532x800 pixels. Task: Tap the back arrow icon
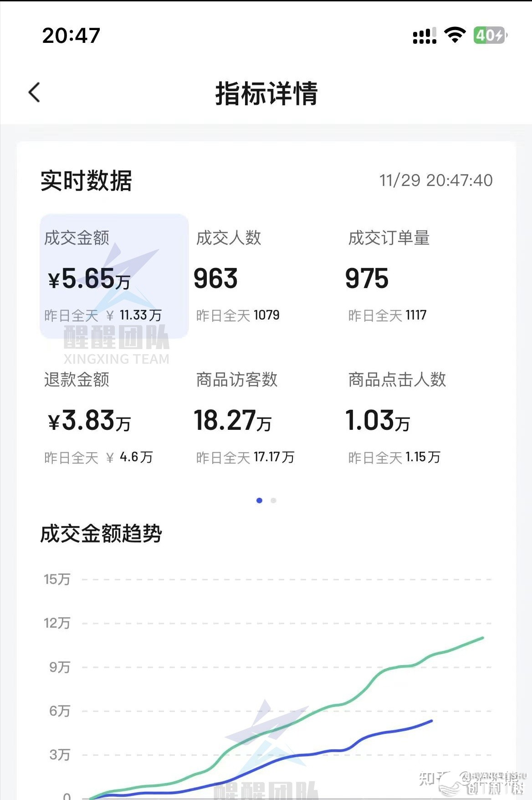(35, 93)
